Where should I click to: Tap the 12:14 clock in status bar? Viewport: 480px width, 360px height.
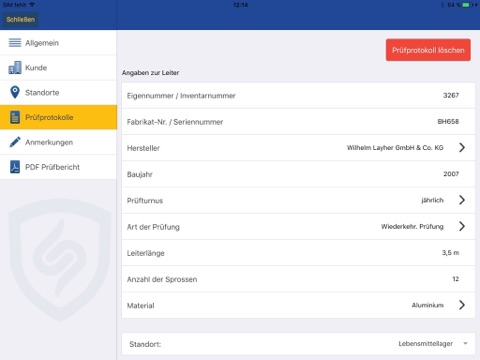pyautogui.click(x=240, y=5)
